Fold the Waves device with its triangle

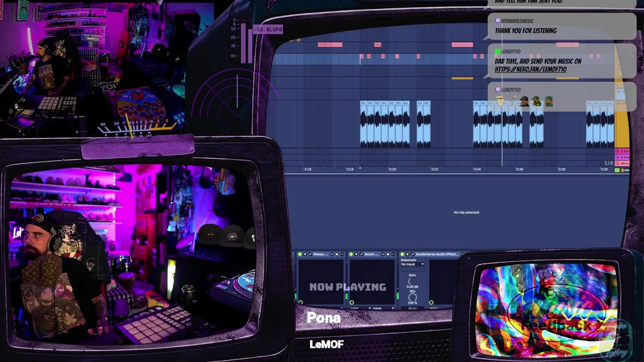(305, 254)
